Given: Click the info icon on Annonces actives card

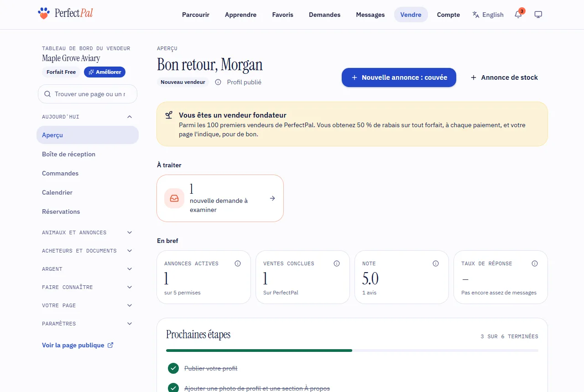Looking at the screenshot, I should (x=238, y=263).
